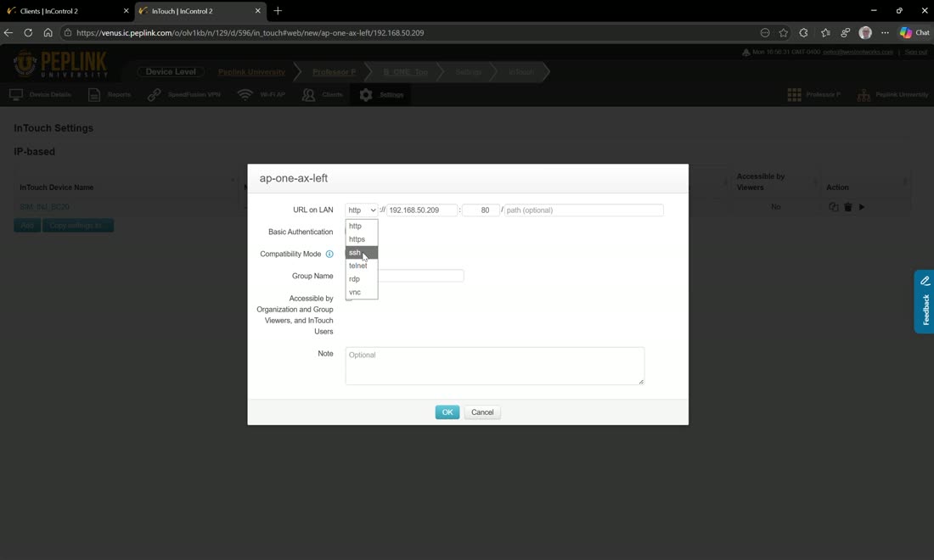Close the Clients InControl 2 tab
934x560 pixels.
pyautogui.click(x=126, y=11)
